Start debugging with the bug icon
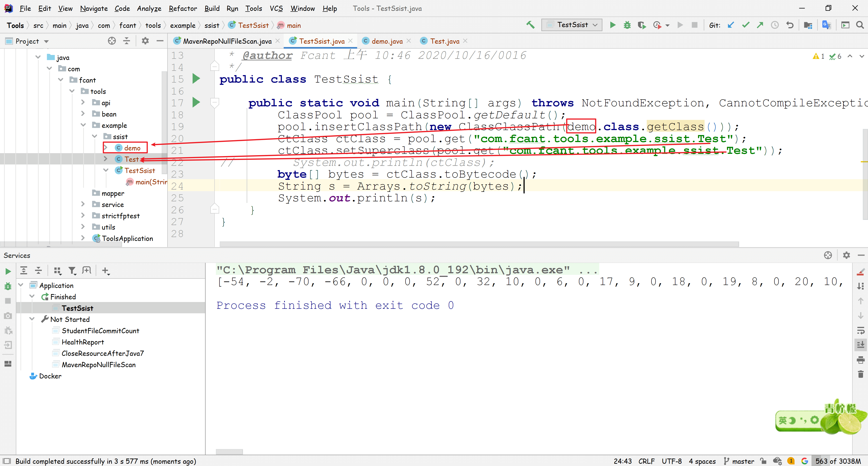This screenshot has height=466, width=868. click(x=627, y=25)
